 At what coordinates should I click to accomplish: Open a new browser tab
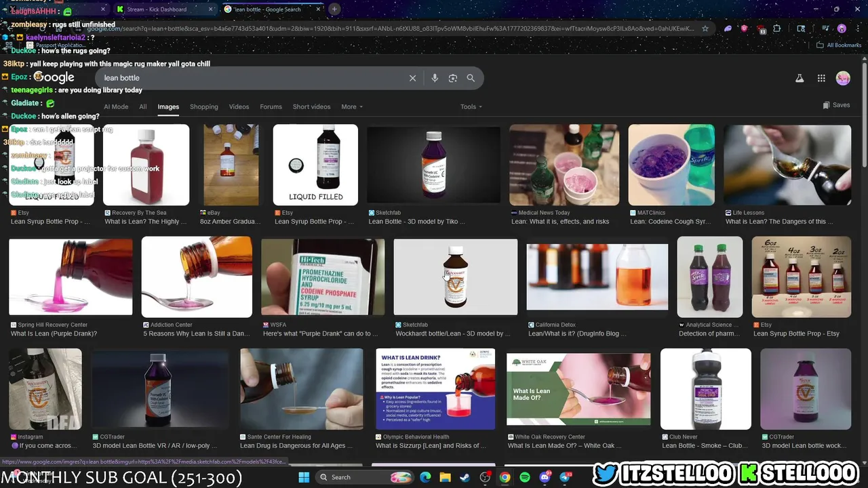pyautogui.click(x=334, y=9)
